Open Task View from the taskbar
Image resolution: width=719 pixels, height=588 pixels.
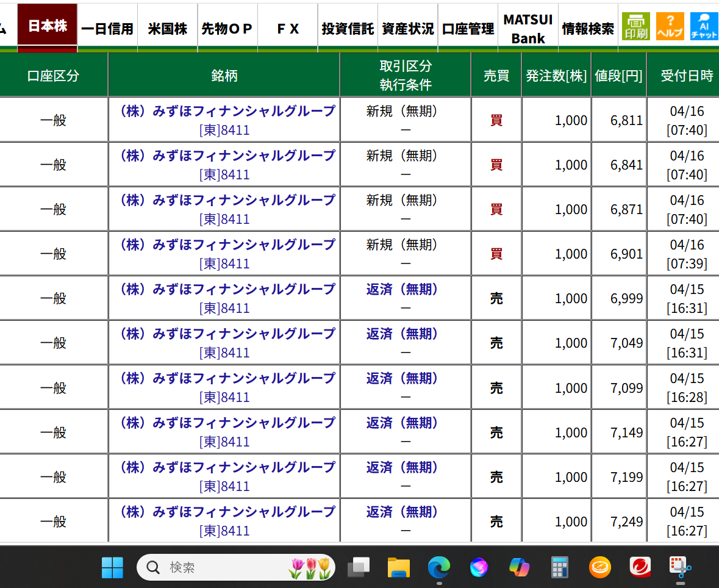point(358,567)
